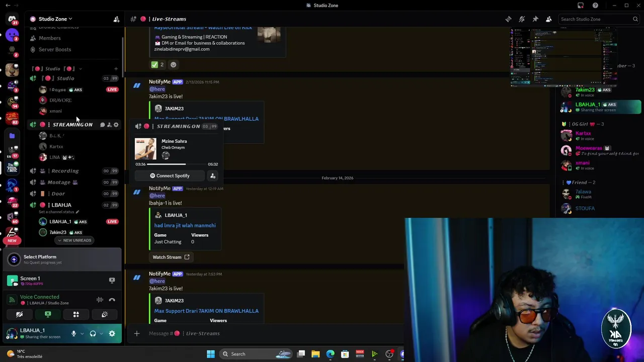Open stream title had lmra jit wlah manmchi
The width and height of the screenshot is (644, 362).
[185, 226]
